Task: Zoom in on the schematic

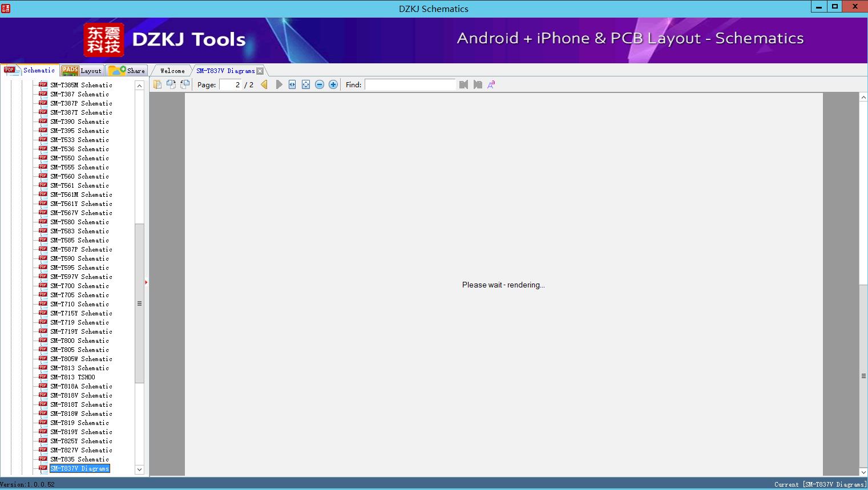Action: [x=333, y=84]
